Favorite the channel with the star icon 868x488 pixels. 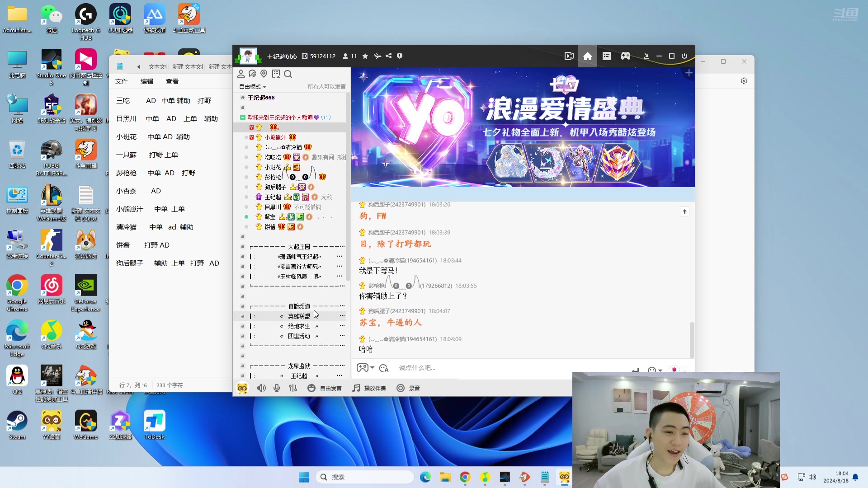(365, 56)
